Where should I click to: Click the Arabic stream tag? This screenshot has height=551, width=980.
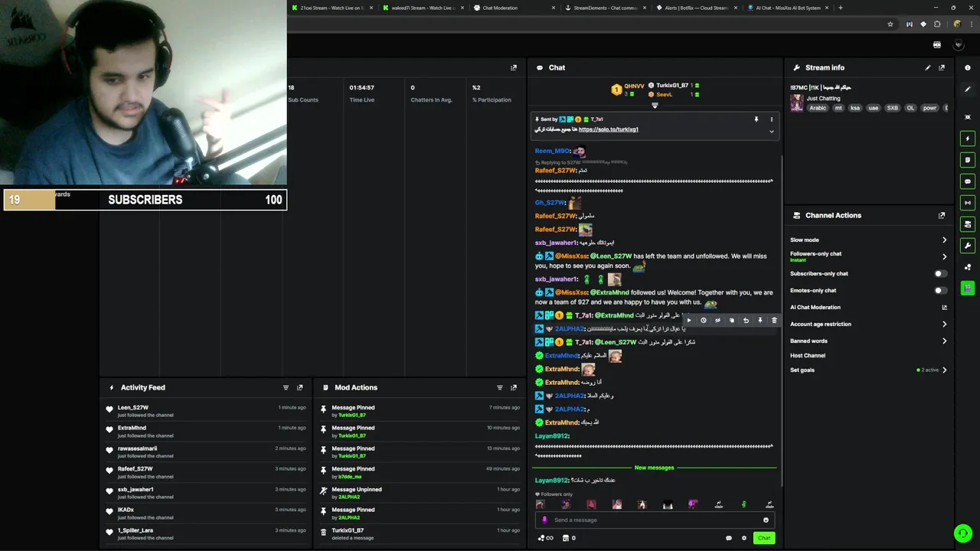[818, 108]
